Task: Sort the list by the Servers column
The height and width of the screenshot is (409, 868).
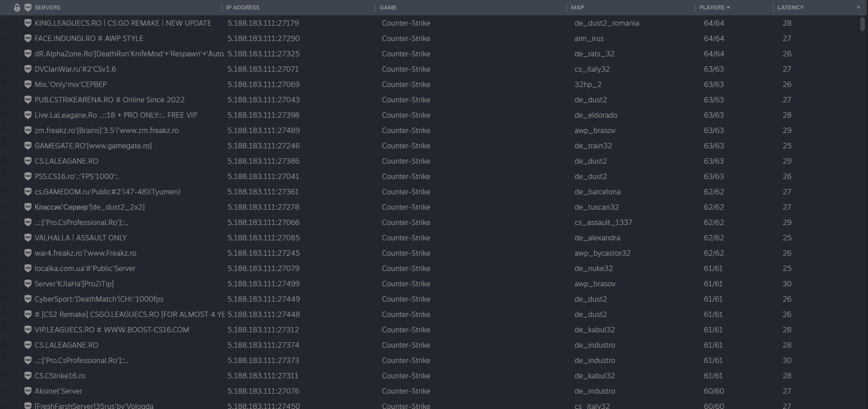Action: coord(47,7)
